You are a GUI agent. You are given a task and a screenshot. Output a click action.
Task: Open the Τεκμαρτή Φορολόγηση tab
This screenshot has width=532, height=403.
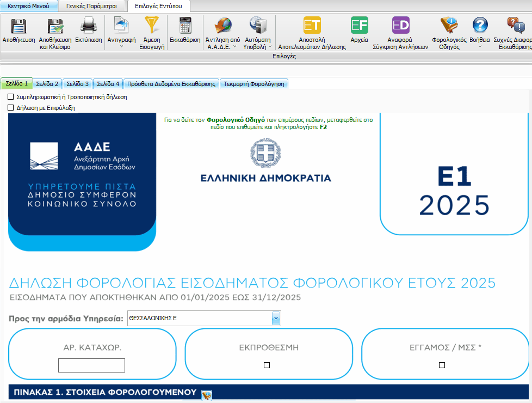point(255,84)
